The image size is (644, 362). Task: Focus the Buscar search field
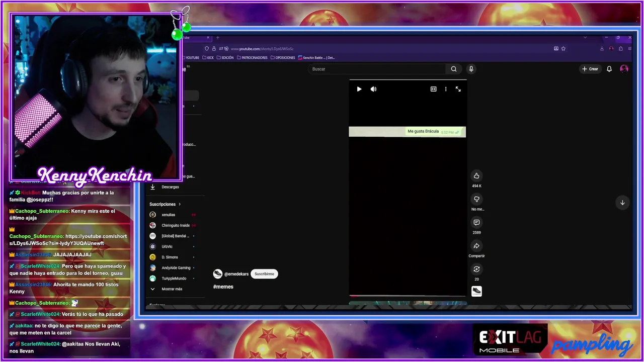pos(377,69)
